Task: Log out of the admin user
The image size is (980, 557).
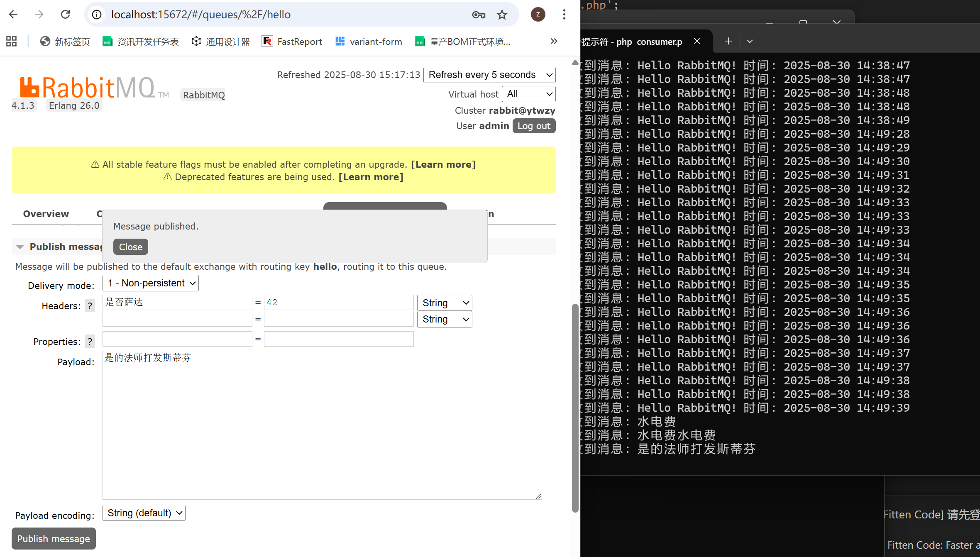Action: pos(534,126)
